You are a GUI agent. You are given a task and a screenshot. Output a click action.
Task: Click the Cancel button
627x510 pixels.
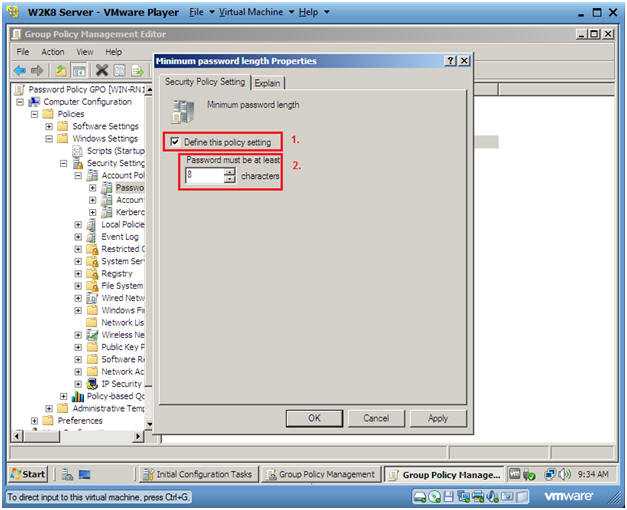point(376,418)
